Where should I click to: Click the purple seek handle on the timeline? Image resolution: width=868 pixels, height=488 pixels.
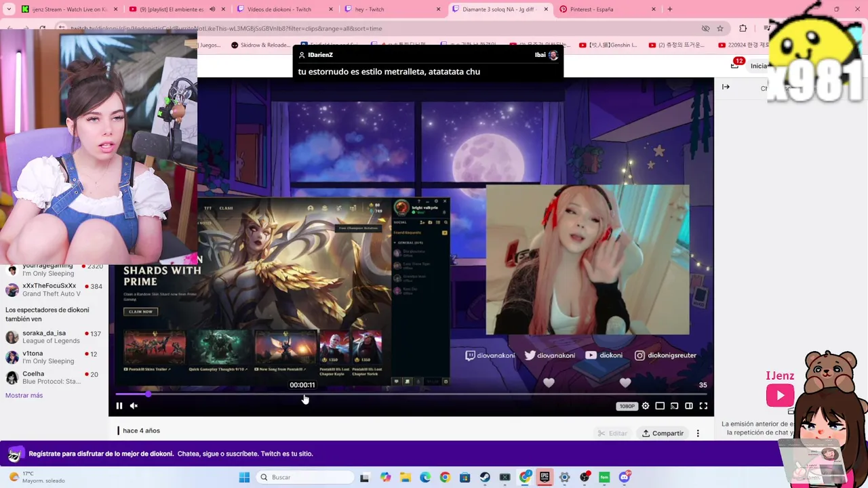coord(148,394)
